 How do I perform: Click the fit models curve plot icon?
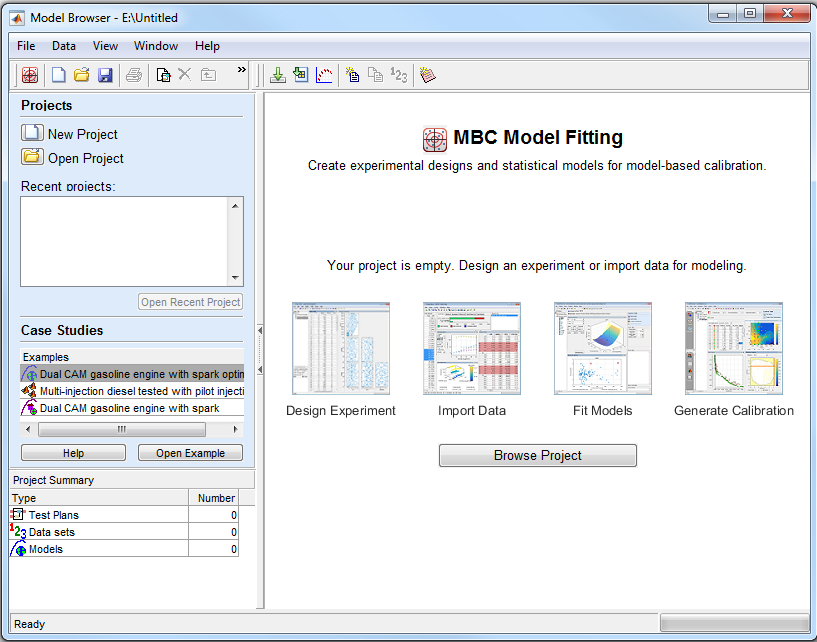pyautogui.click(x=324, y=75)
